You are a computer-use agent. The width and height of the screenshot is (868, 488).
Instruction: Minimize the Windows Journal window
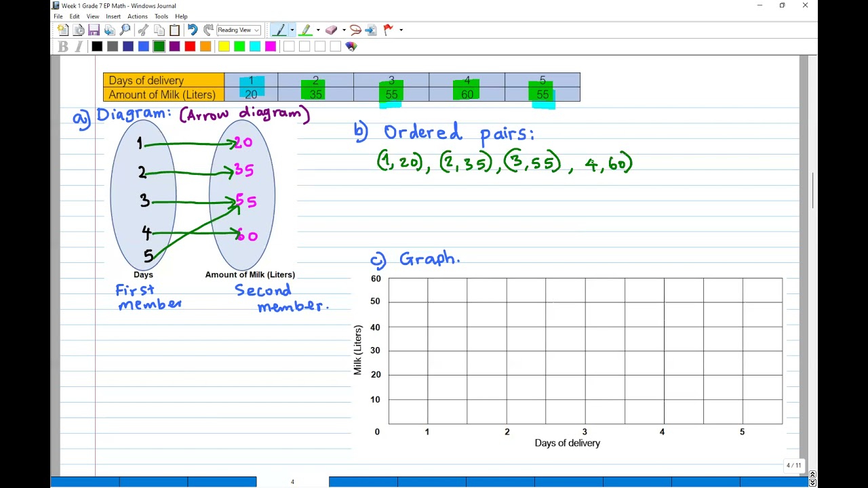[x=759, y=5]
